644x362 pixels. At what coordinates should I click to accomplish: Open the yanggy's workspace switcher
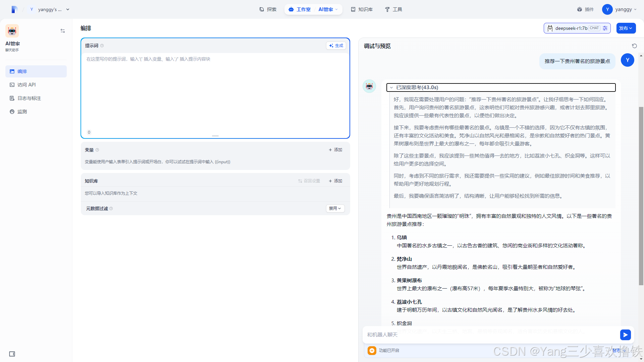(50, 9)
